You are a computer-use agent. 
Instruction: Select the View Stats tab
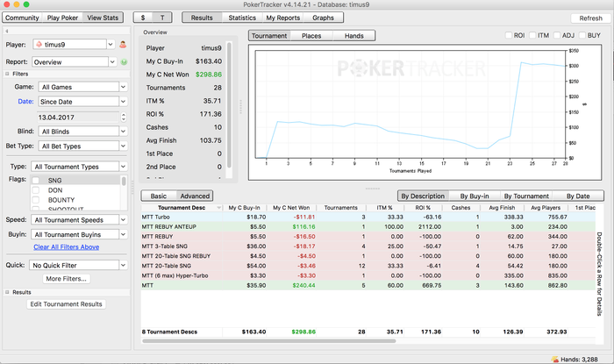[103, 18]
